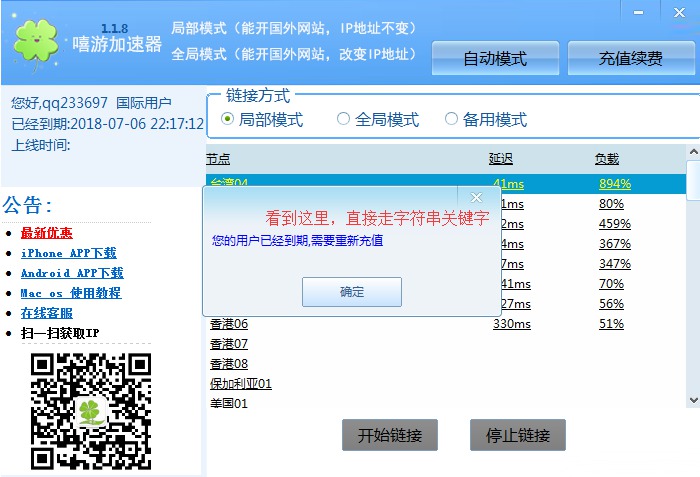Viewport: 700px width, 477px height.
Task: Click the 894% load value
Action: (615, 184)
